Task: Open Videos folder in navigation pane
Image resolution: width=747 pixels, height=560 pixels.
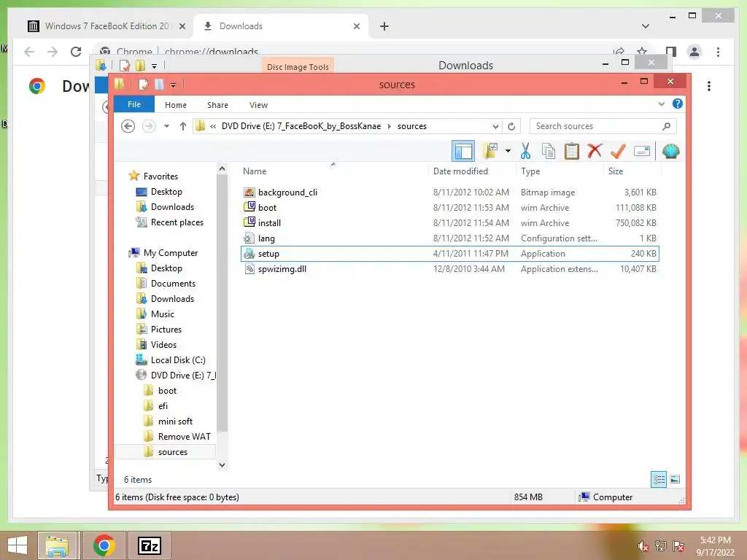Action: click(x=163, y=344)
